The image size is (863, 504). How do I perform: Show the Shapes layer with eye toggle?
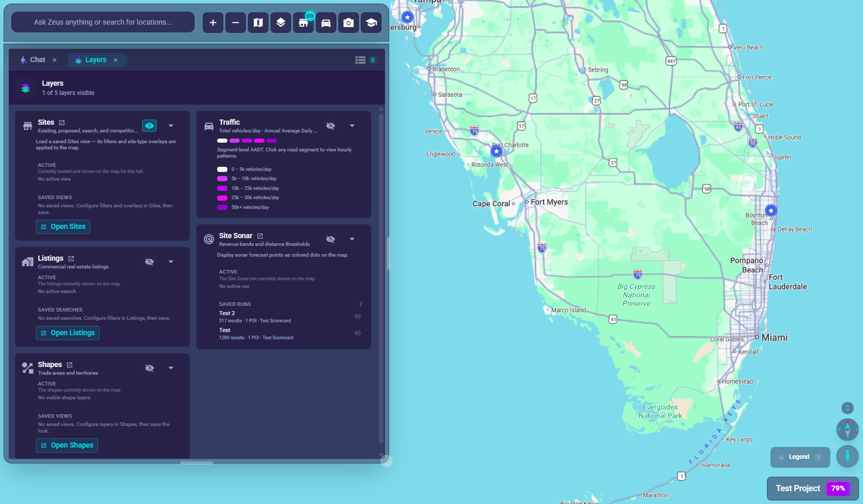coord(149,368)
